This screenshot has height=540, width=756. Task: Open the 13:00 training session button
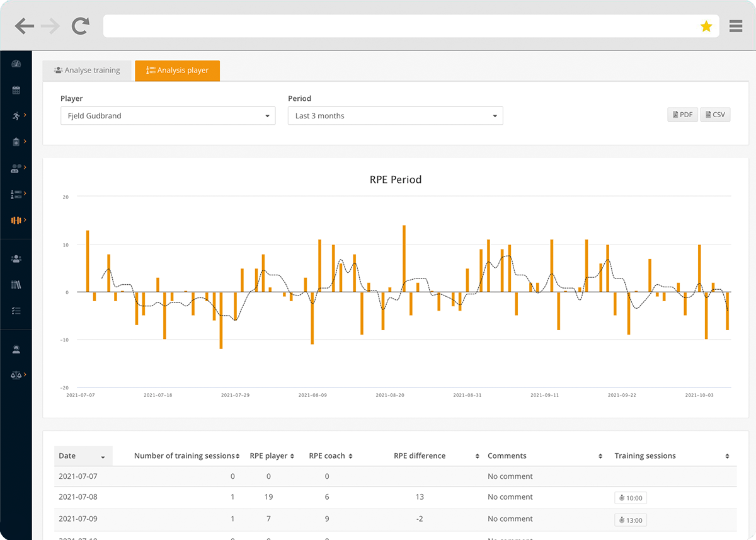(x=631, y=520)
